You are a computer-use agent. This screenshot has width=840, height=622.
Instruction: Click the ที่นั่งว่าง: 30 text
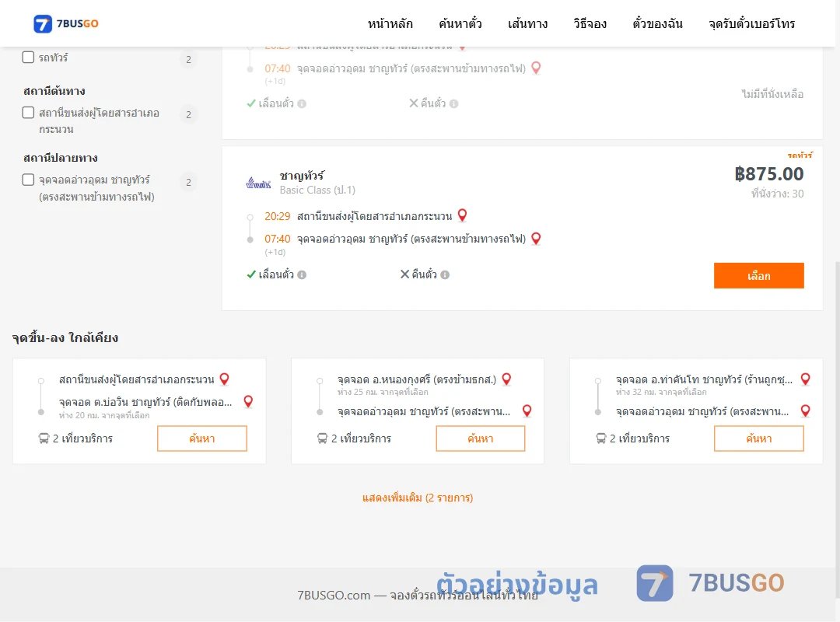click(777, 194)
